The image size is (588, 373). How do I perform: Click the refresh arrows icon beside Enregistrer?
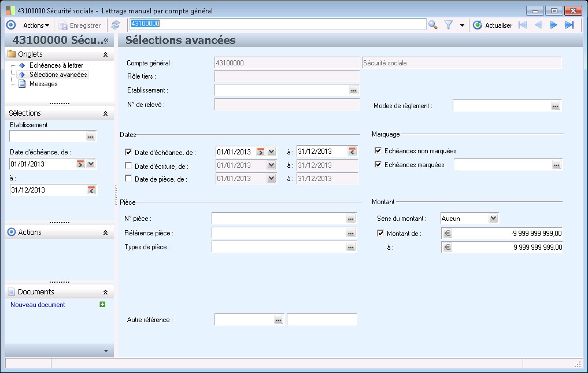point(116,25)
